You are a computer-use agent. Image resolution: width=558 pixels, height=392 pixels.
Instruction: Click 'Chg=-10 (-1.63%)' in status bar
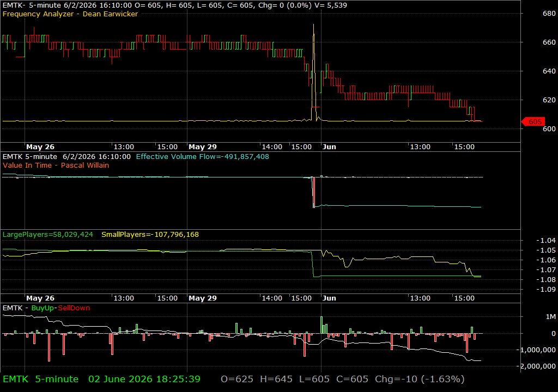click(420, 379)
